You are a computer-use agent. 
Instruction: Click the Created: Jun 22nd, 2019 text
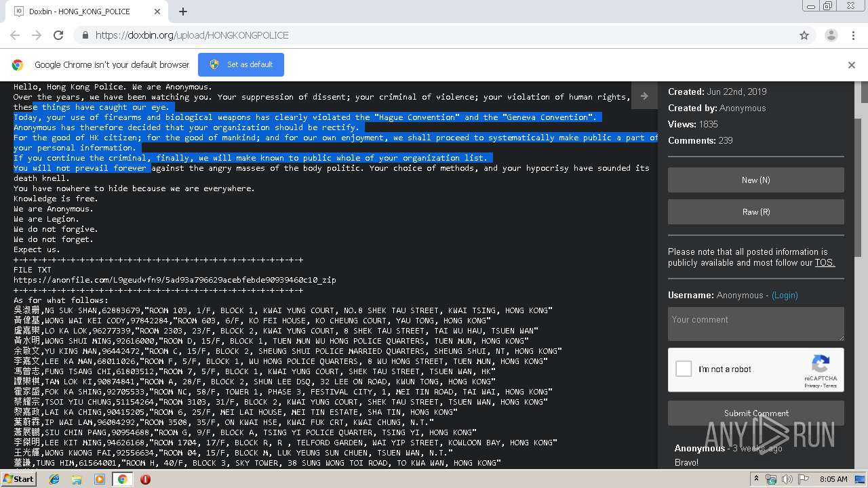[x=717, y=92]
